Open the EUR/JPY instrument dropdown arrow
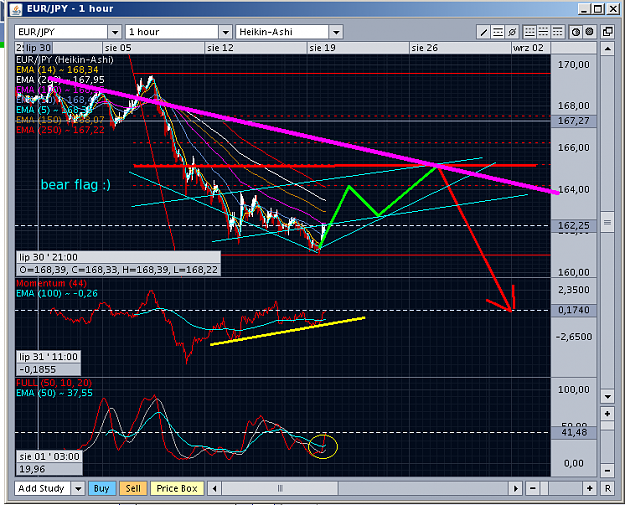This screenshot has height=505, width=625. [115, 32]
